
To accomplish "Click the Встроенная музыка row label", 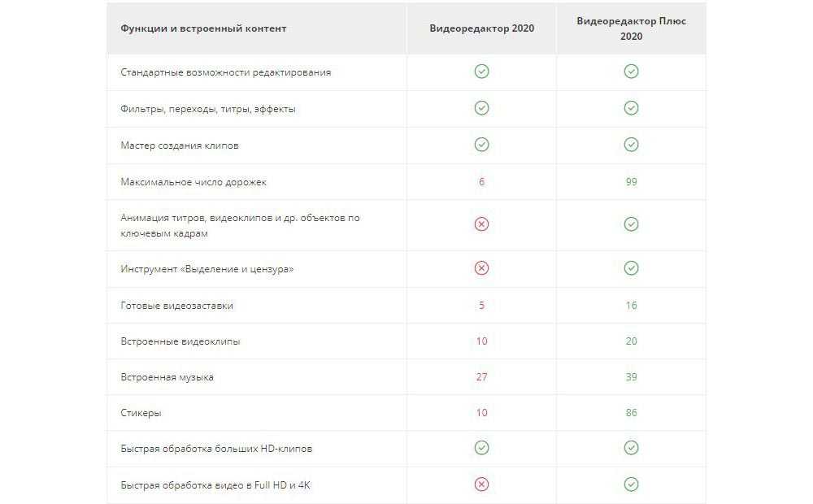I will click(167, 377).
